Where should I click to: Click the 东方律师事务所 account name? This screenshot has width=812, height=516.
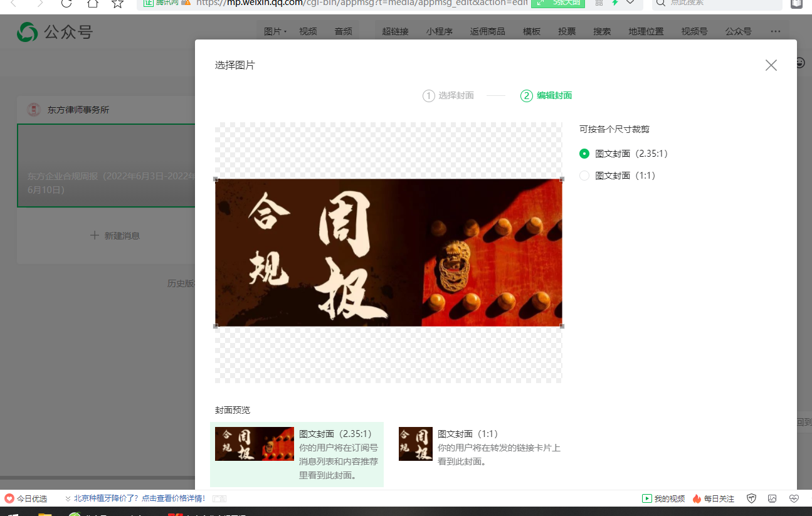(78, 110)
